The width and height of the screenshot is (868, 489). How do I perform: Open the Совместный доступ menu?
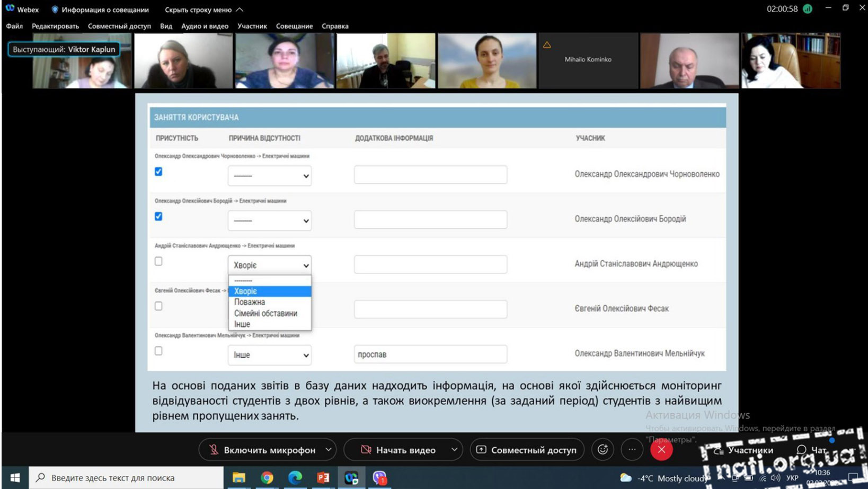click(x=119, y=26)
